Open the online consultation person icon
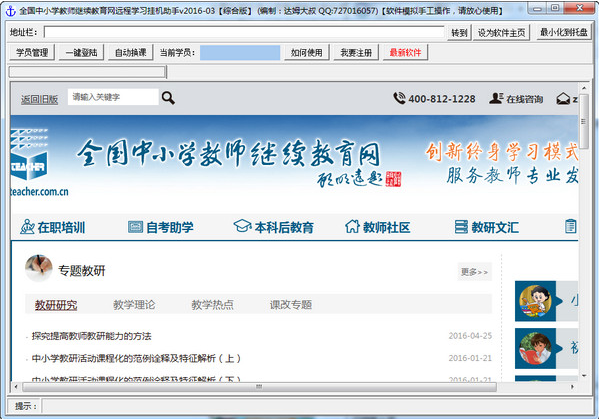This screenshot has height=419, width=599. [496, 99]
